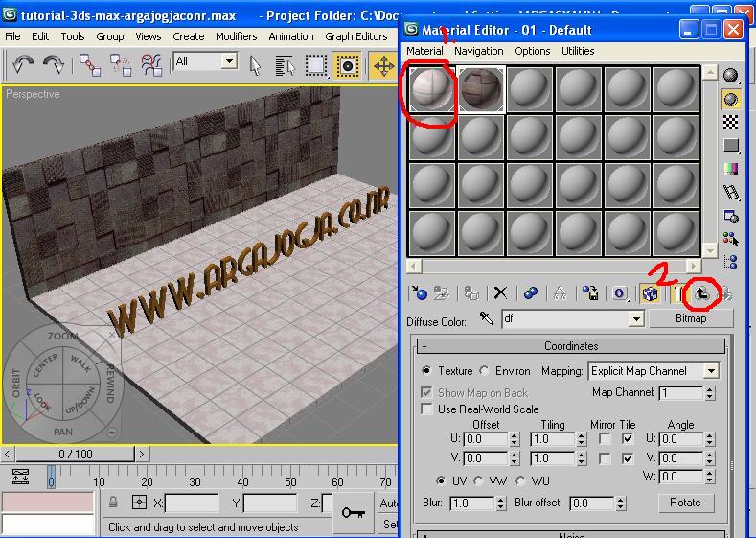Image resolution: width=756 pixels, height=538 pixels.
Task: Activate the Select Object arrow tool
Action: pyautogui.click(x=255, y=65)
